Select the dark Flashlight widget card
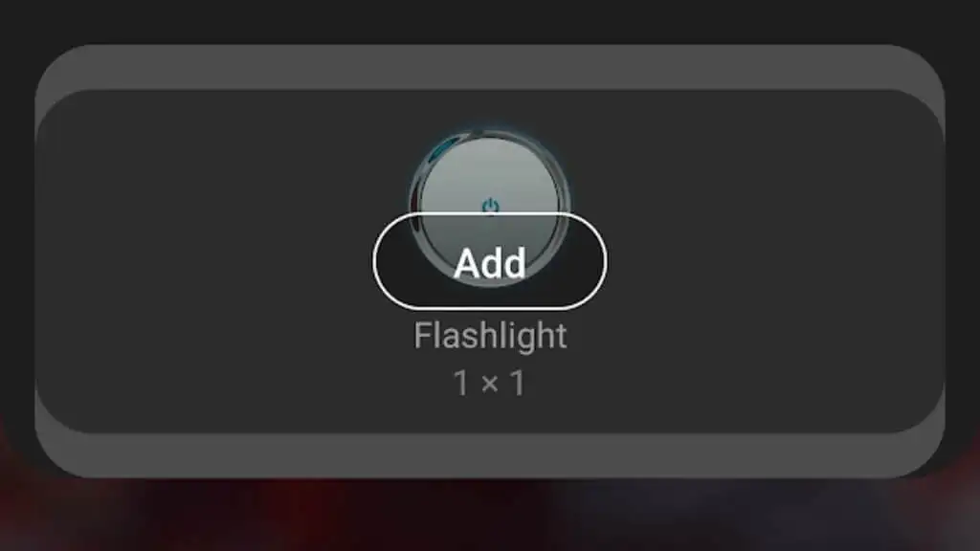The width and height of the screenshot is (980, 551). pos(489,261)
